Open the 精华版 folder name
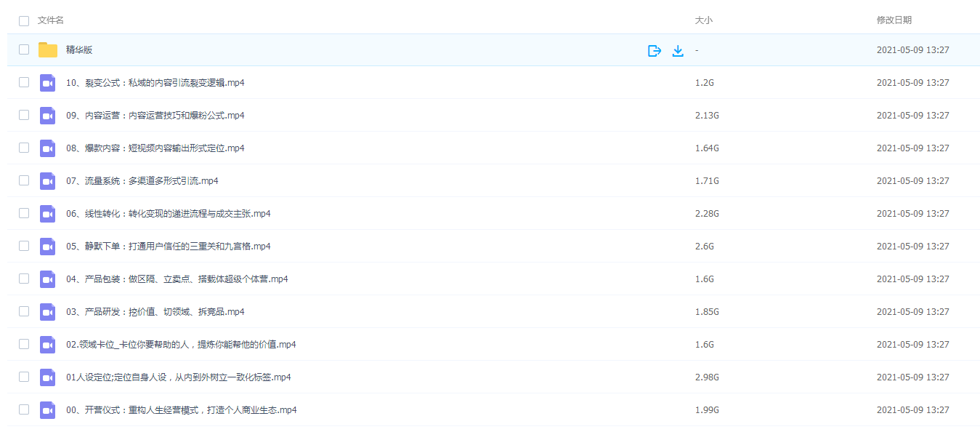This screenshot has height=432, width=980. click(x=79, y=50)
